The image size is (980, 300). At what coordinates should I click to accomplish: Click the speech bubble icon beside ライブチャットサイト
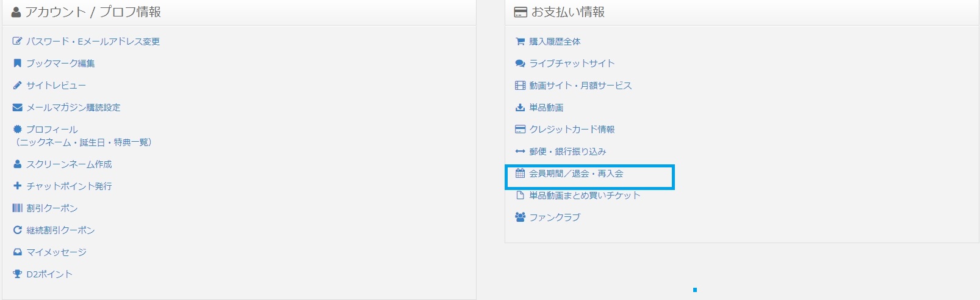pyautogui.click(x=520, y=64)
